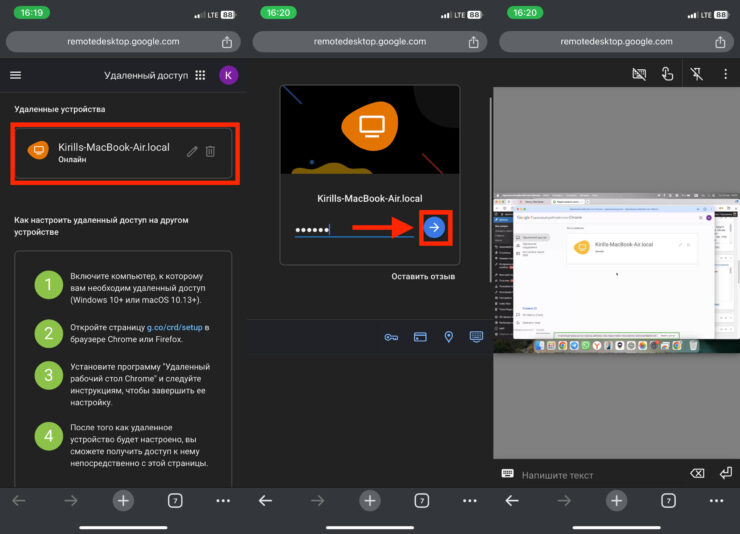Tap enter key icon on remote session screen

(x=726, y=473)
